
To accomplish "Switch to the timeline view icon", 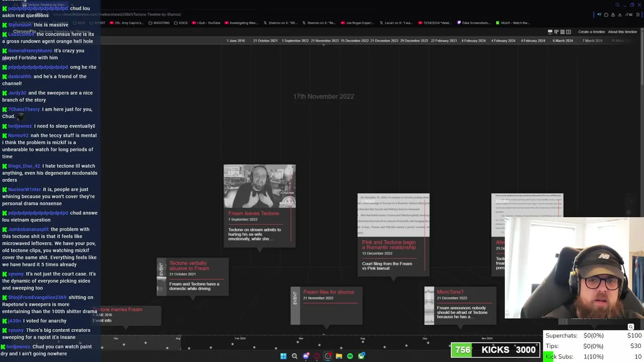I will click(550, 32).
